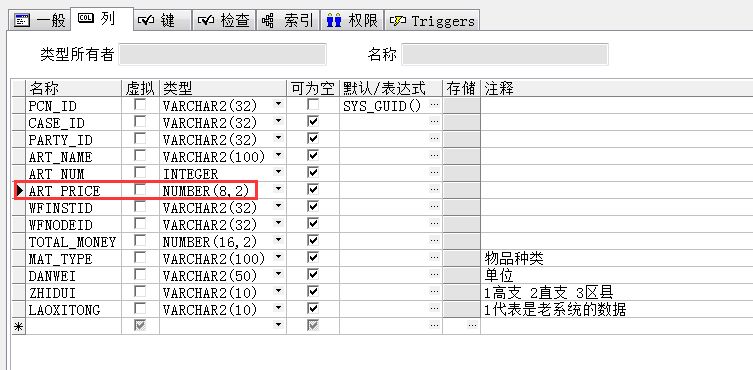Image resolution: width=753 pixels, height=370 pixels.
Task: Toggle nullable checkbox for LAOXITONG
Action: tap(313, 308)
